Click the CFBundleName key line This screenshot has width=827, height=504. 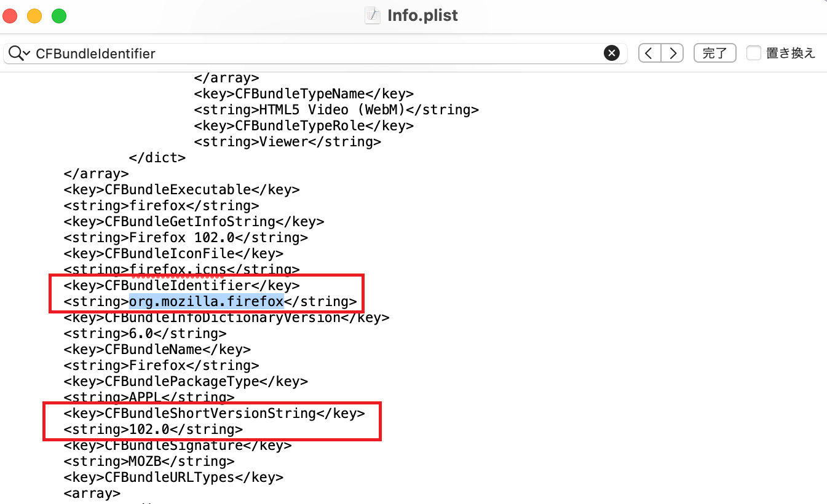click(x=157, y=350)
